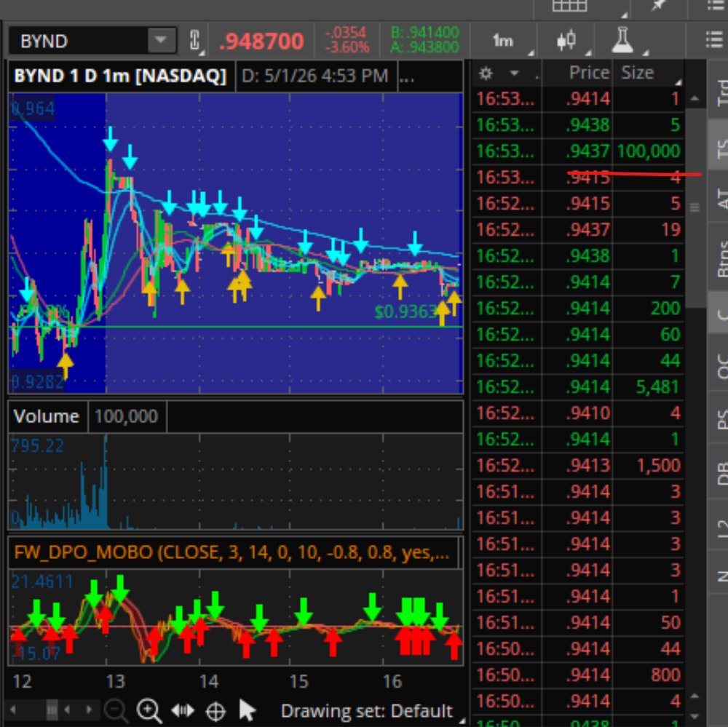Click Time and Sales bottom scroll down arrow
The image size is (728, 727).
[695, 715]
